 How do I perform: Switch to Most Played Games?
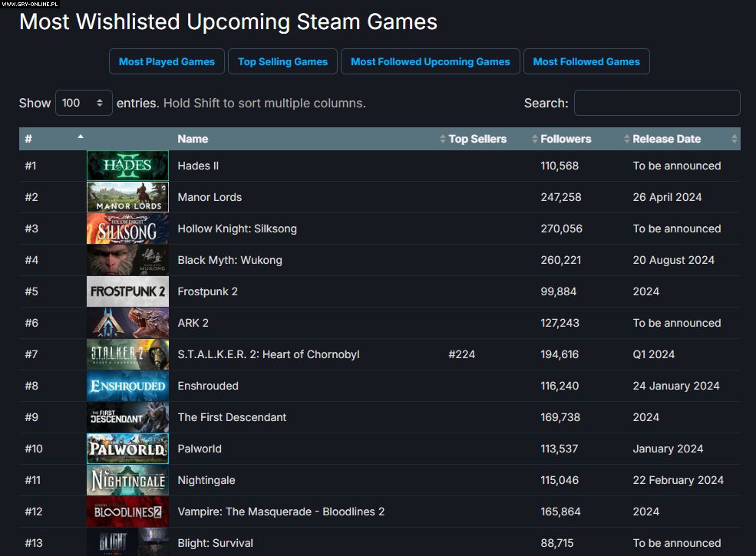[167, 61]
